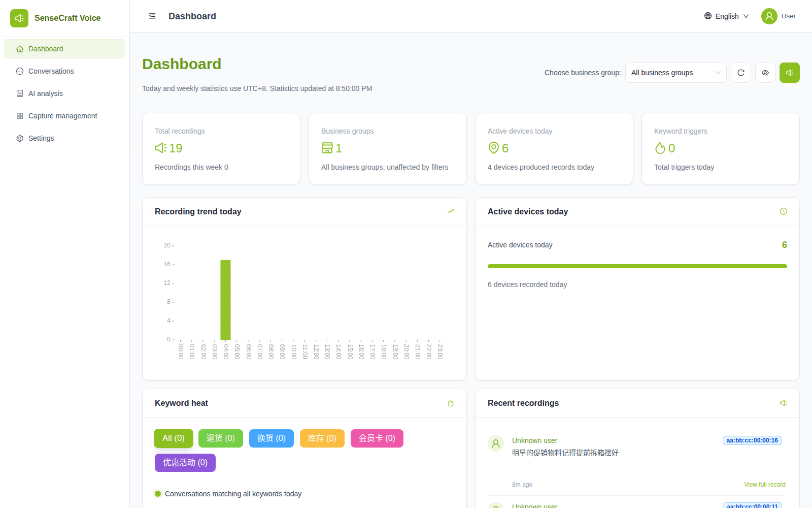Click the flame icon in Keyword heat

(451, 403)
